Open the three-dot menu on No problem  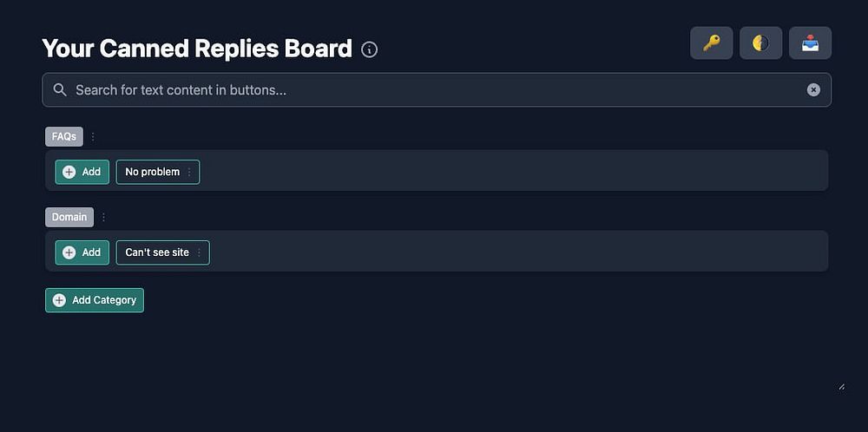click(x=189, y=173)
